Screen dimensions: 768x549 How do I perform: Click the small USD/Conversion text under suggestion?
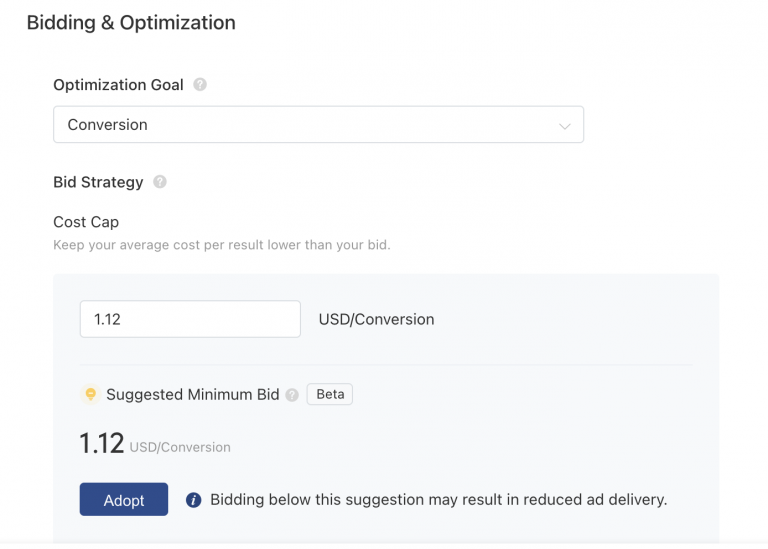coord(180,447)
